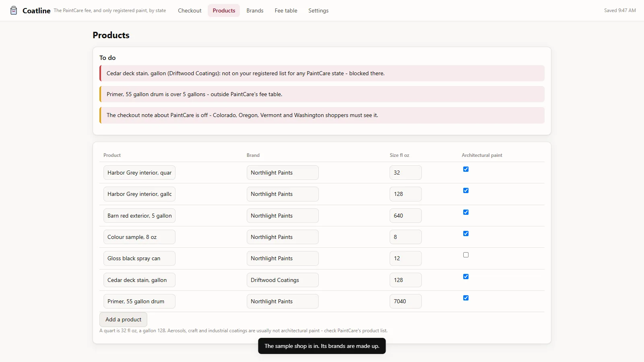Uncheck architectural paint for Harbor Grey quart
The height and width of the screenshot is (362, 644).
466,169
